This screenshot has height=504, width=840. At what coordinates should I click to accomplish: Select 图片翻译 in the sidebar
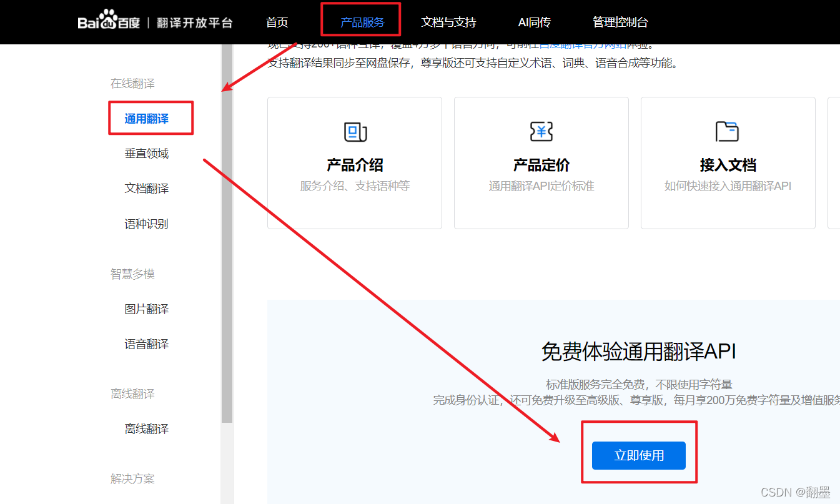tap(147, 309)
